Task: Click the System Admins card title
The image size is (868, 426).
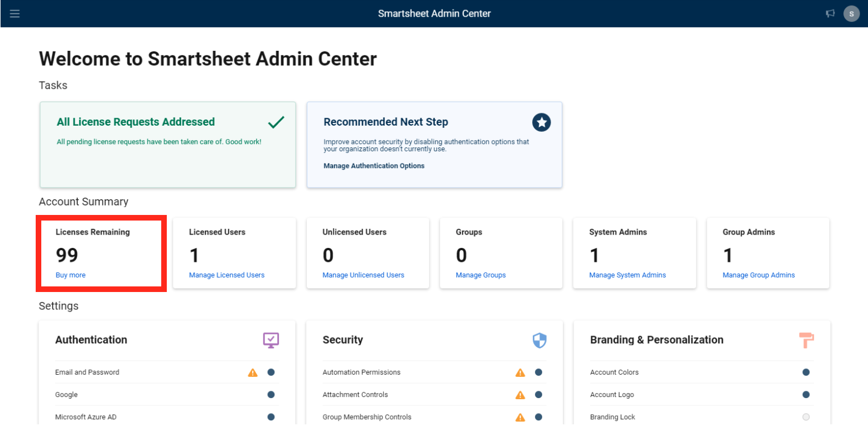Action: point(618,232)
